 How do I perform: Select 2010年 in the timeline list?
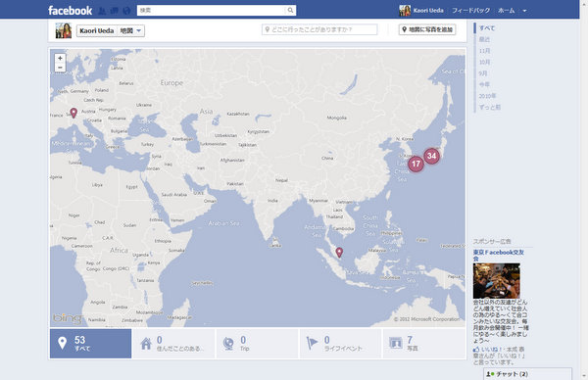pyautogui.click(x=487, y=96)
